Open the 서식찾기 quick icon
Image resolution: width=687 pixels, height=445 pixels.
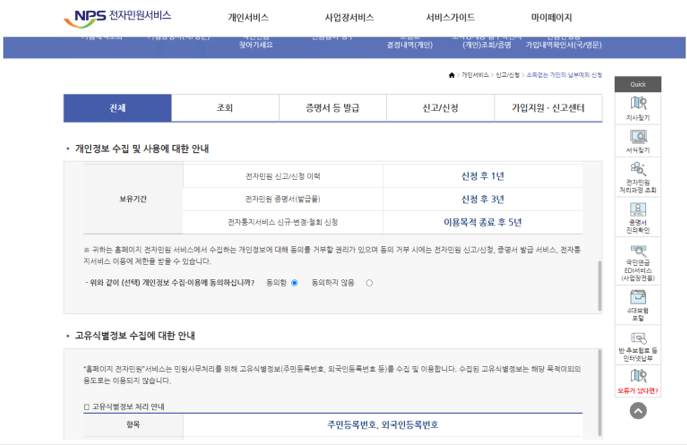638,141
